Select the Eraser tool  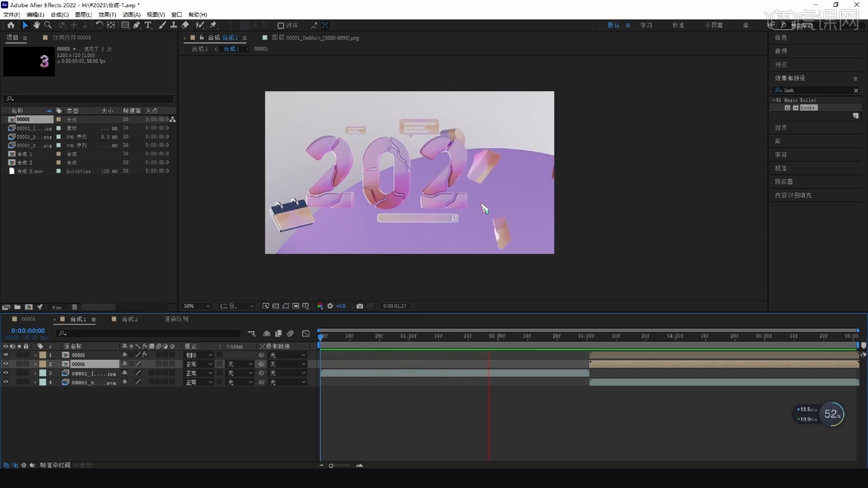pyautogui.click(x=185, y=25)
